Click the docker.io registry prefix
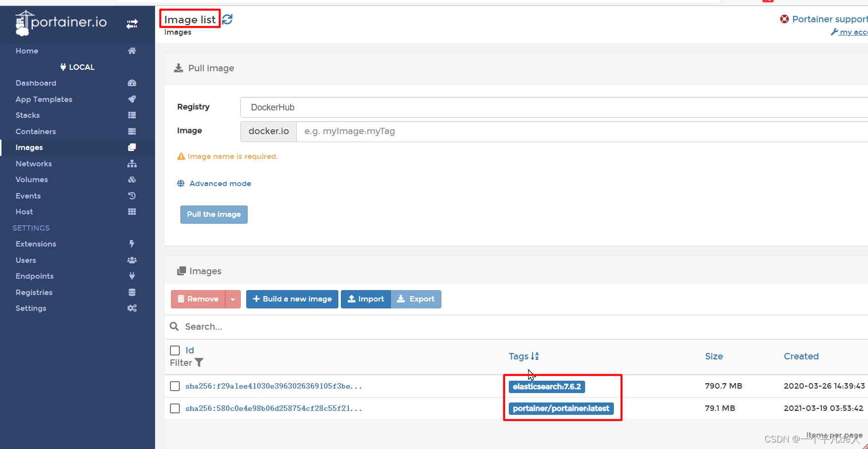 [269, 131]
